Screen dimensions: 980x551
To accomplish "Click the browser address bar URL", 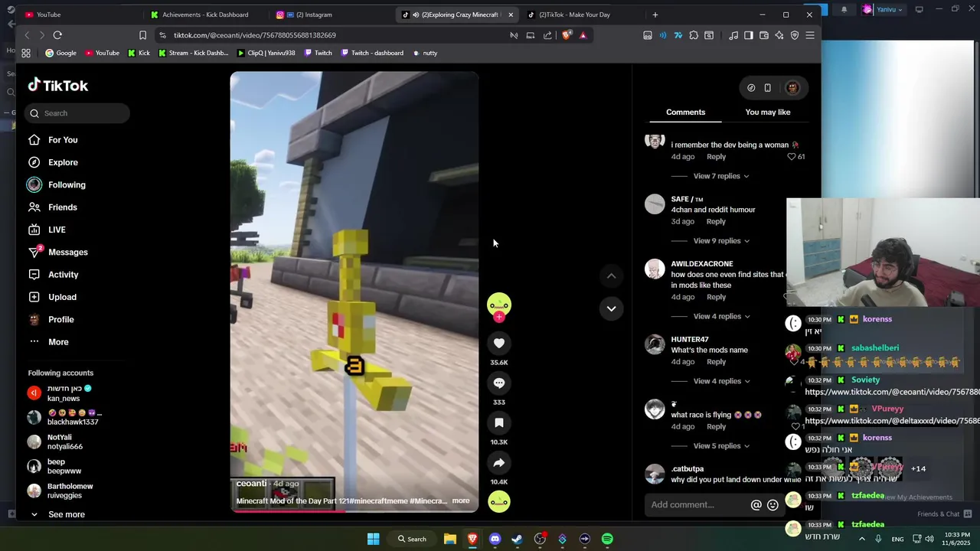I will pyautogui.click(x=254, y=35).
